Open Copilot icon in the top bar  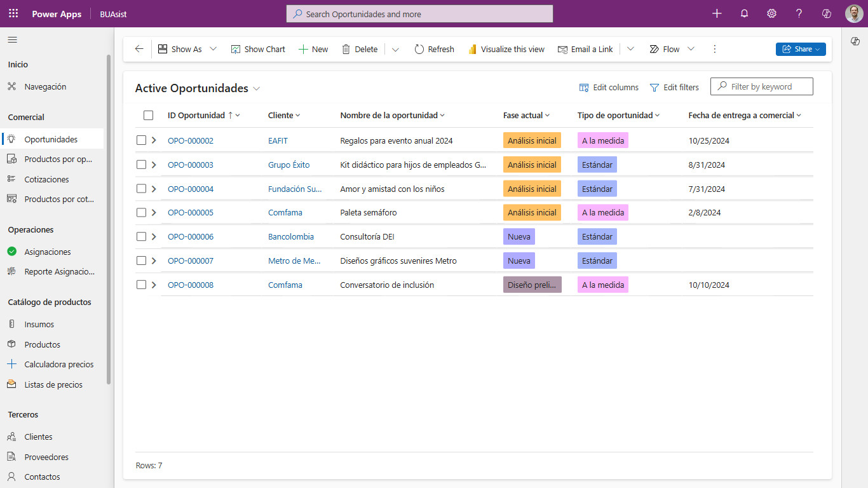(x=827, y=13)
